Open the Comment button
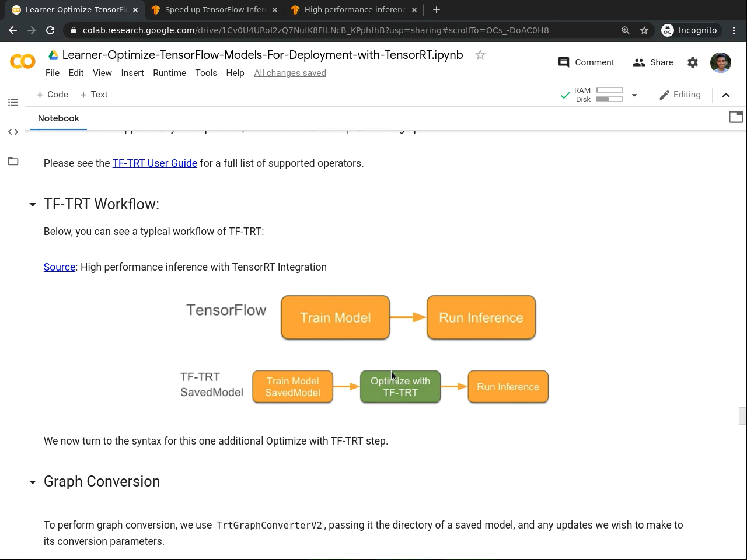 point(586,62)
